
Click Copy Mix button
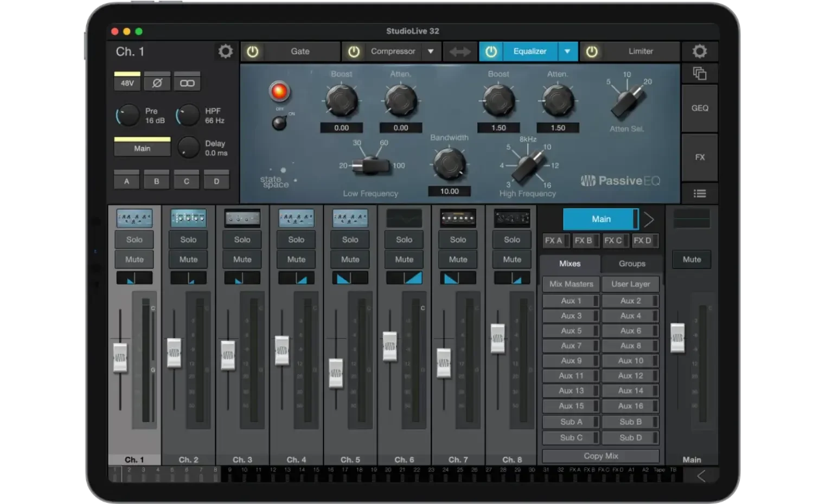(x=601, y=456)
